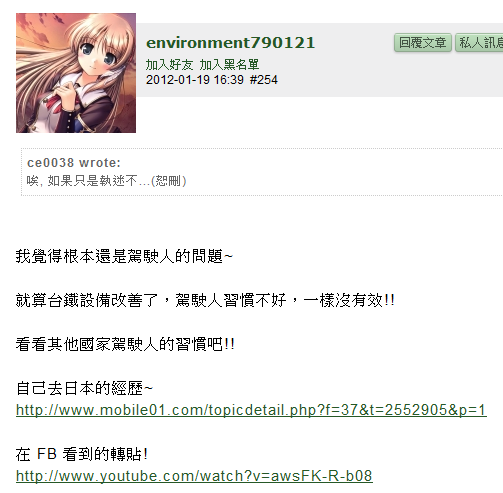Open the mobile01.com topicdetail link
The image size is (503, 493).
click(251, 410)
